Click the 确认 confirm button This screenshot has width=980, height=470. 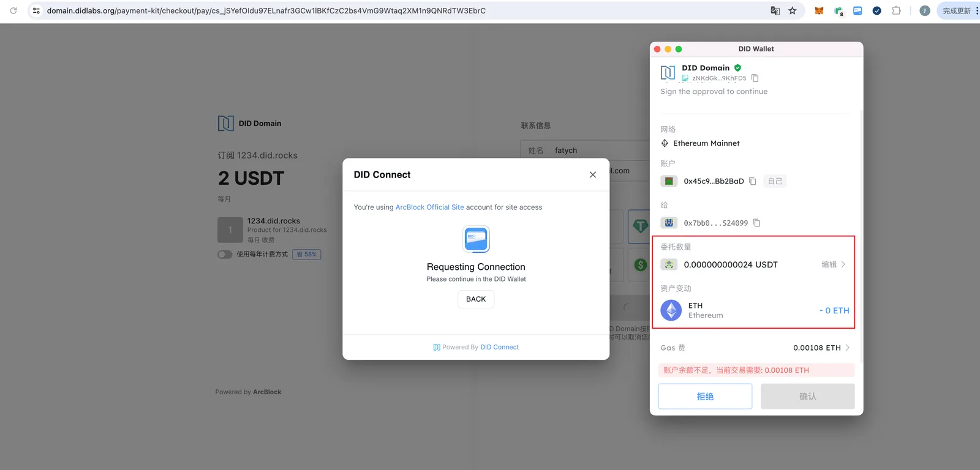[x=808, y=397]
